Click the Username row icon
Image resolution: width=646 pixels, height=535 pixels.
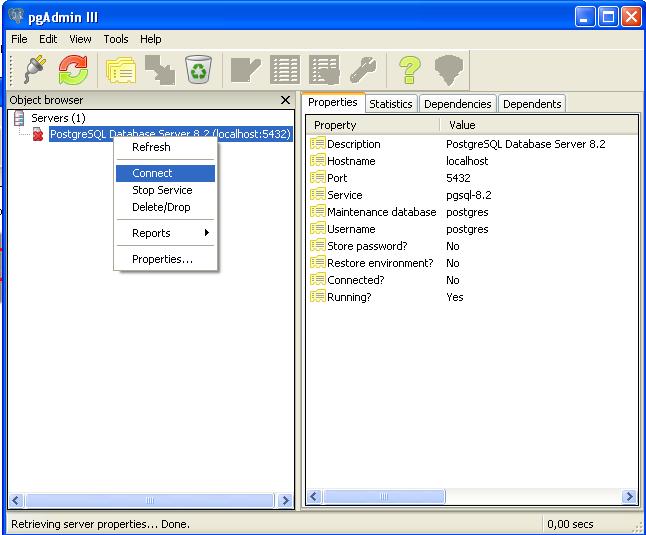click(x=318, y=229)
